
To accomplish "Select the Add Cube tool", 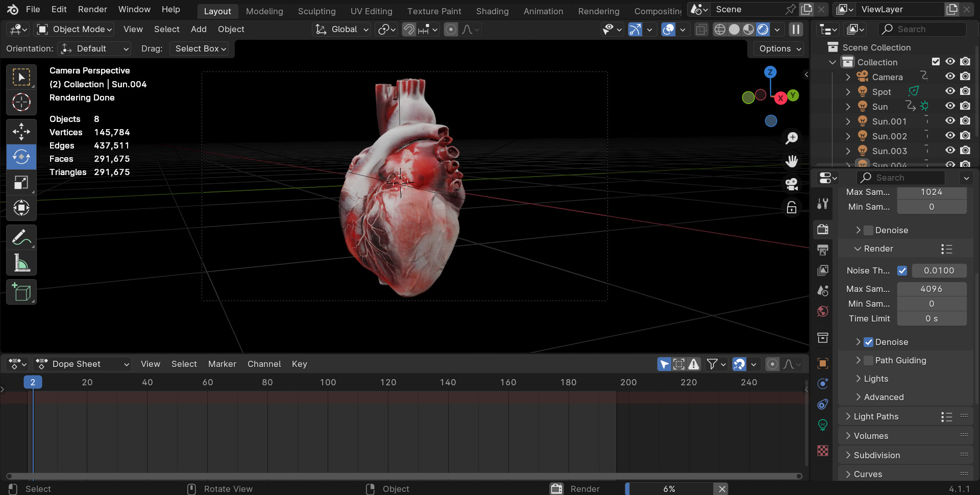I will click(x=21, y=292).
